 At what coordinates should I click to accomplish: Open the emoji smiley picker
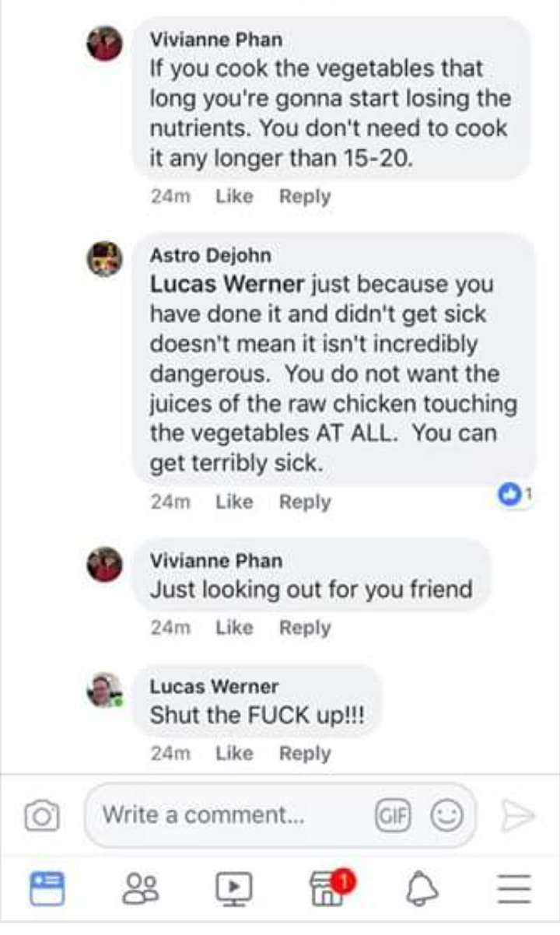446,815
